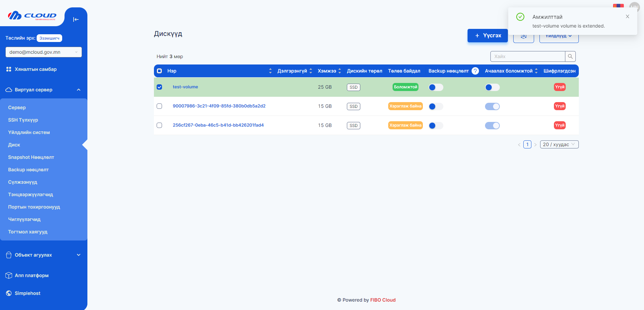644x310 pixels.
Task: Sort by the Ачаалах боломжтой column
Action: coord(536,71)
